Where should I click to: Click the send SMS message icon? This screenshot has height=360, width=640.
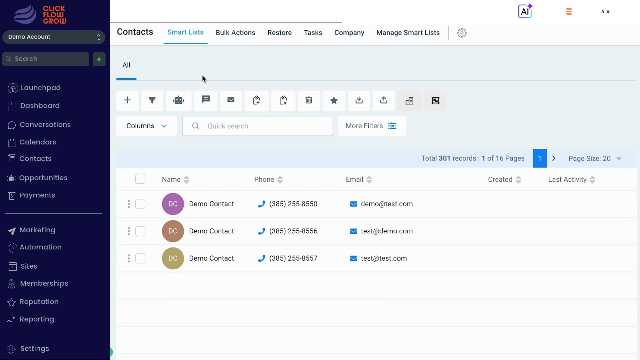pos(206,100)
